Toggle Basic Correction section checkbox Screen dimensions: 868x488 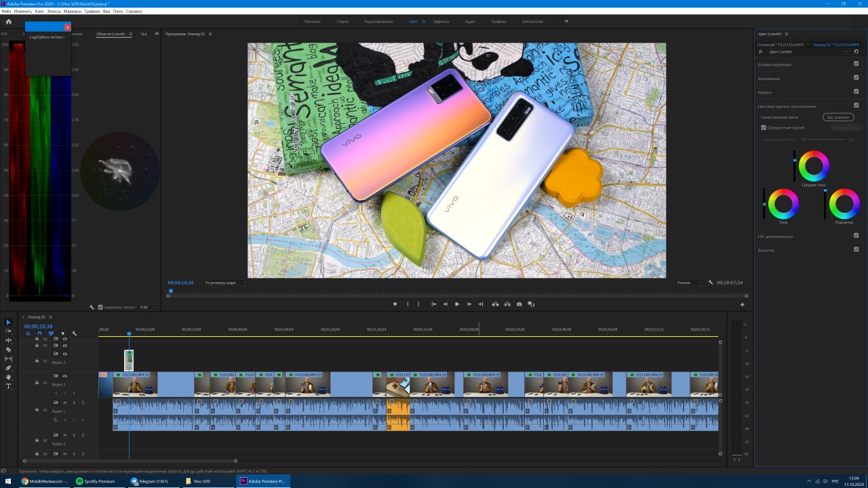pyautogui.click(x=856, y=64)
